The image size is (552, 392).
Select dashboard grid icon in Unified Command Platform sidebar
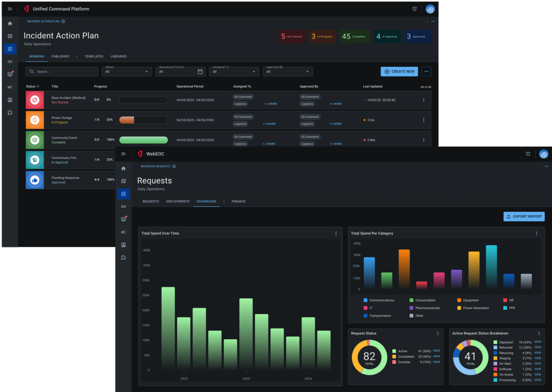click(x=10, y=49)
